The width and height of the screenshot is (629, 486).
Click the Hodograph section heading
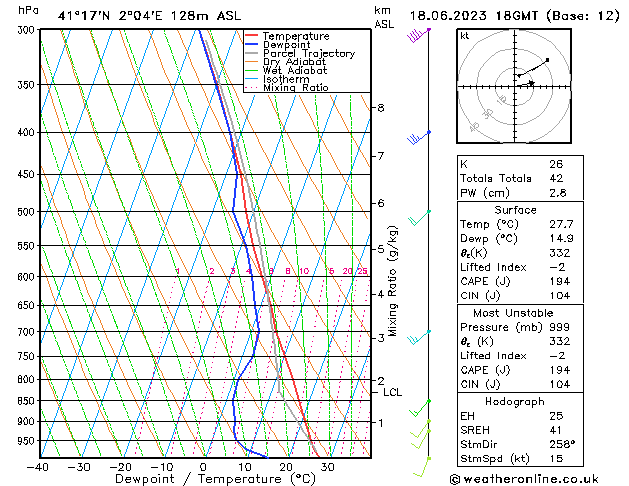pos(515,402)
